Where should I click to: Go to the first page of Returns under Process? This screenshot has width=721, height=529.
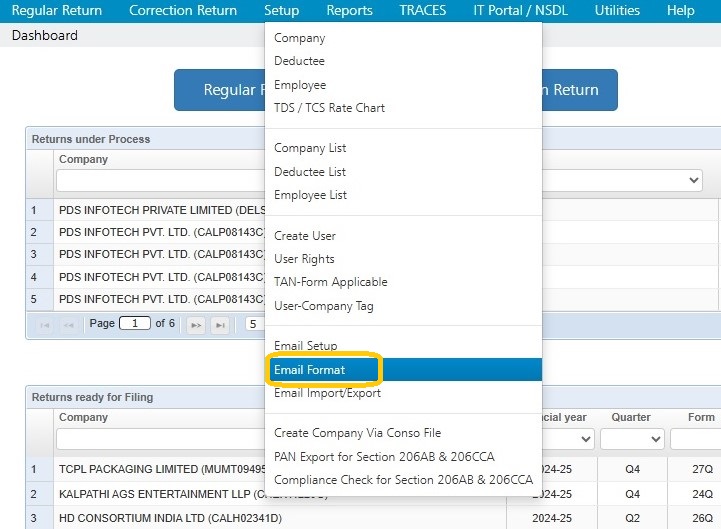tap(45, 325)
